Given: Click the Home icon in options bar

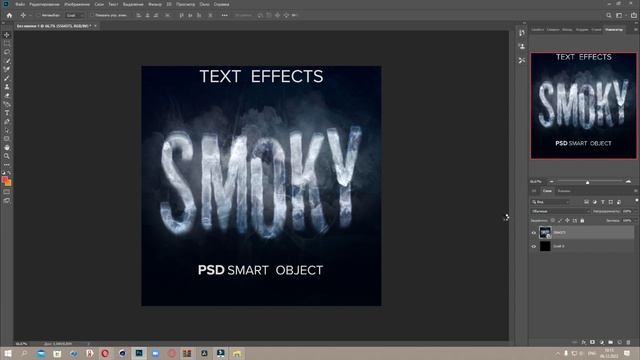Looking at the screenshot, I should click(9, 15).
